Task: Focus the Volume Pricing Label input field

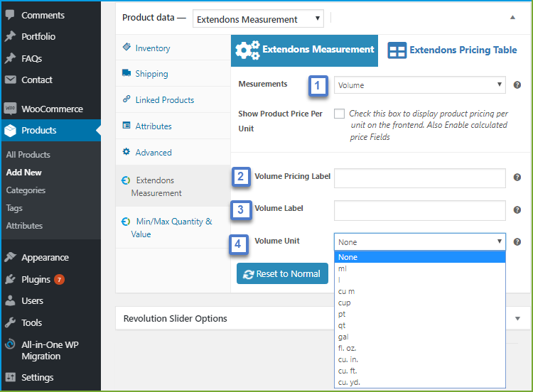Action: pos(420,178)
